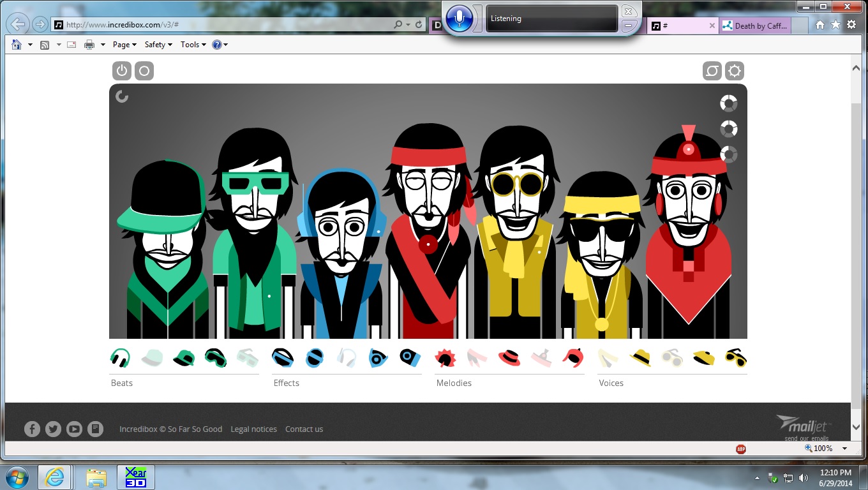The image size is (868, 490).
Task: Mute the red poncho character
Action: coord(688,233)
